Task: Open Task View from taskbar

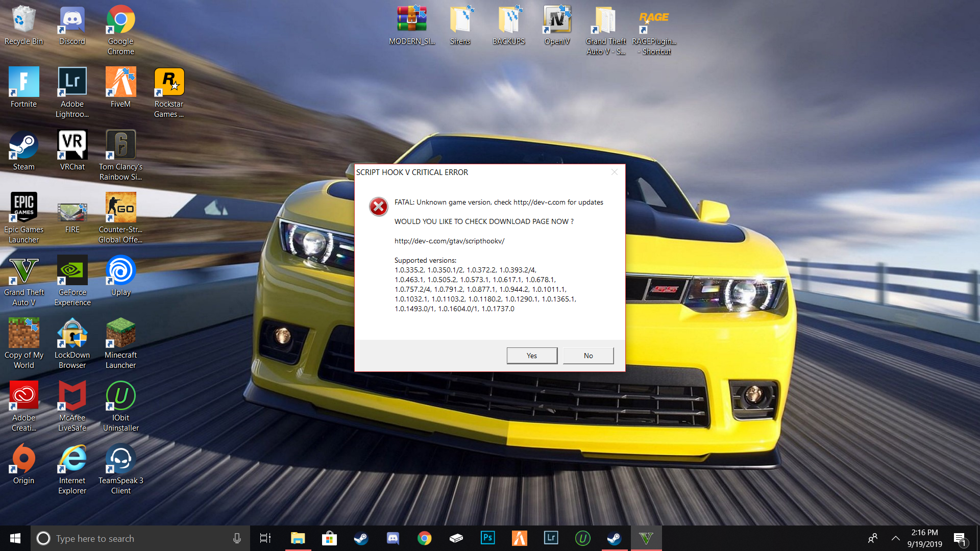Action: point(265,538)
